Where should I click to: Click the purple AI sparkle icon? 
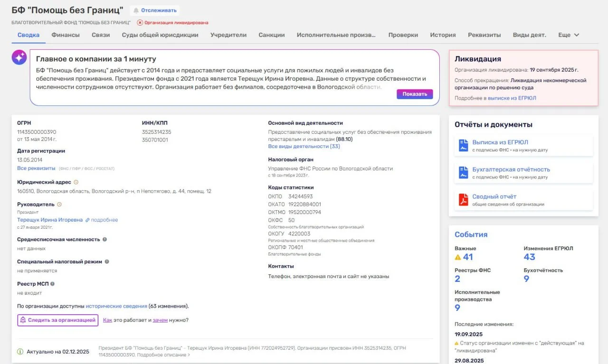coord(19,57)
